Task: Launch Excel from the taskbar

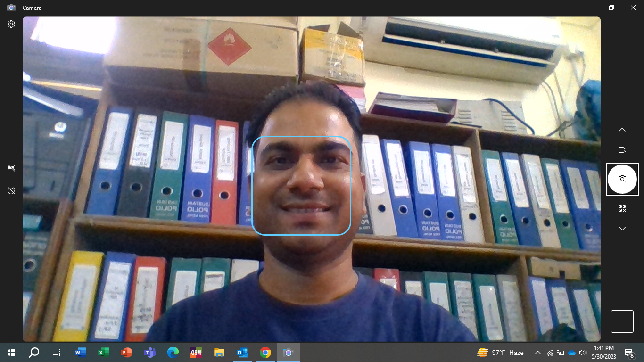Action: (x=104, y=353)
